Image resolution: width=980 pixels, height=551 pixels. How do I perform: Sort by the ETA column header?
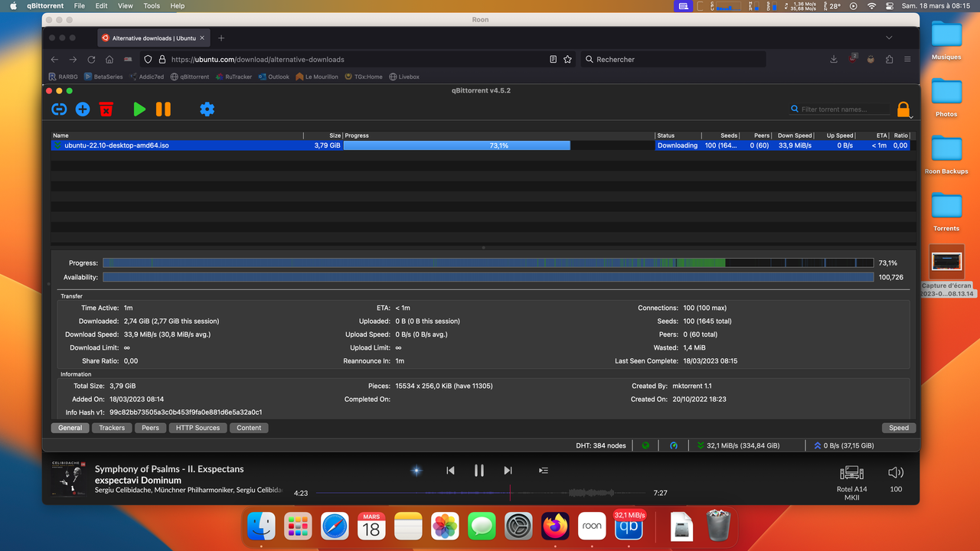pyautogui.click(x=873, y=135)
